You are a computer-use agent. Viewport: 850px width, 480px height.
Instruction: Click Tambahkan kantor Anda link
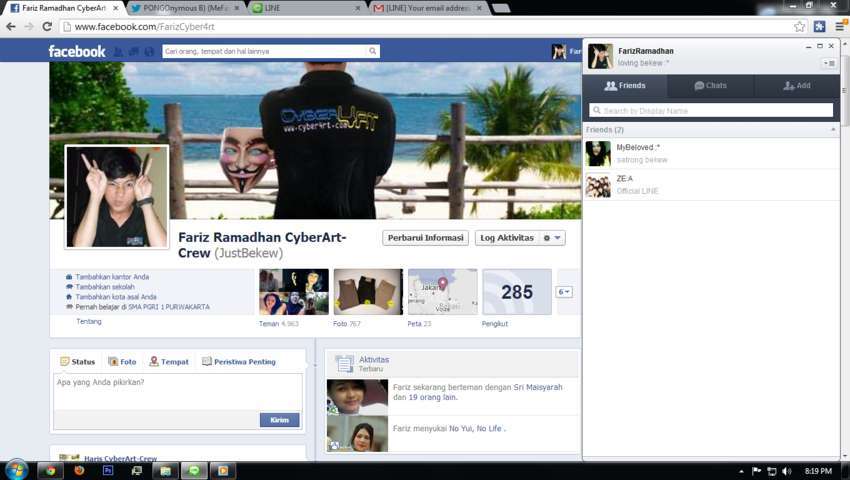tap(112, 277)
